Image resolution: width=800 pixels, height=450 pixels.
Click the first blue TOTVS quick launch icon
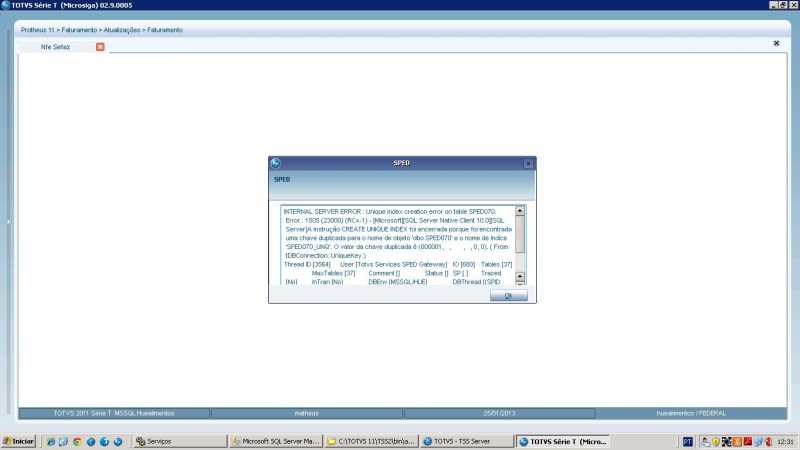click(x=91, y=442)
